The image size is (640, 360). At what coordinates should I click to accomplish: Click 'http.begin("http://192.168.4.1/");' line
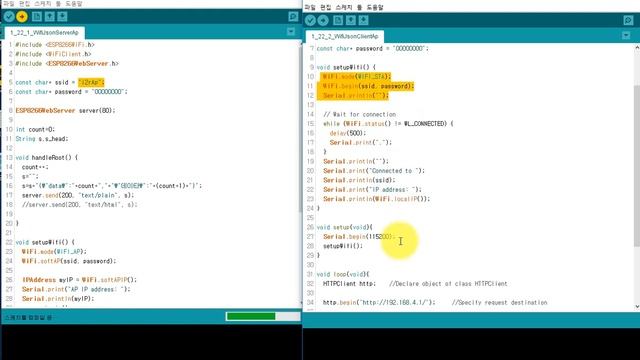coord(379,302)
